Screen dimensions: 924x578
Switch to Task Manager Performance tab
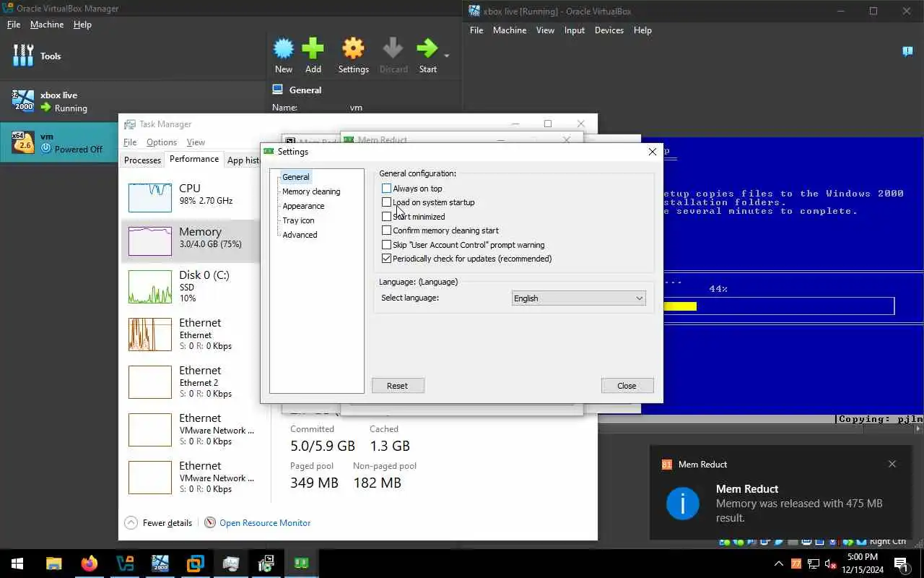click(194, 160)
